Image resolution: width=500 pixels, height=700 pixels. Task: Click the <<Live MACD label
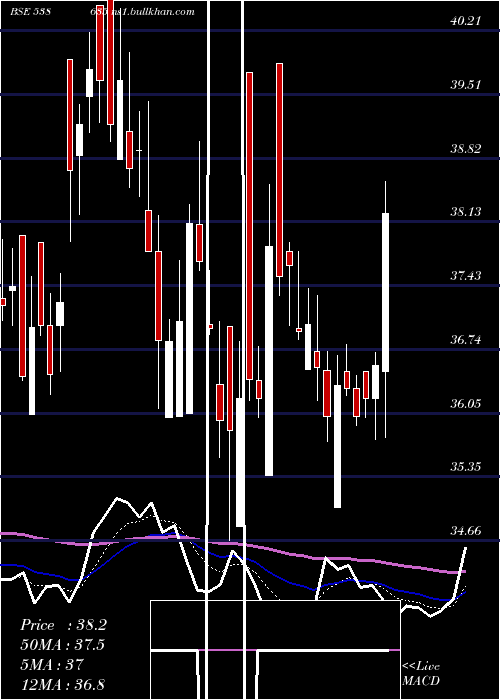coord(421,673)
